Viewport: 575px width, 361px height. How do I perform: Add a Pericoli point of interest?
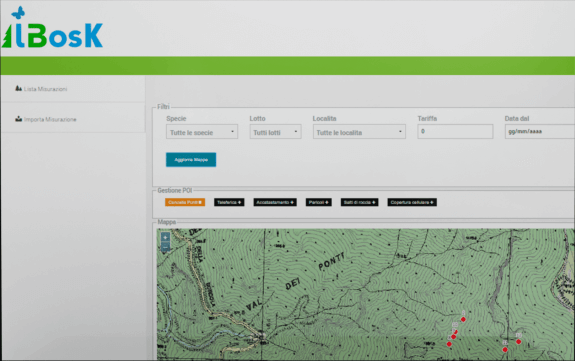[319, 202]
